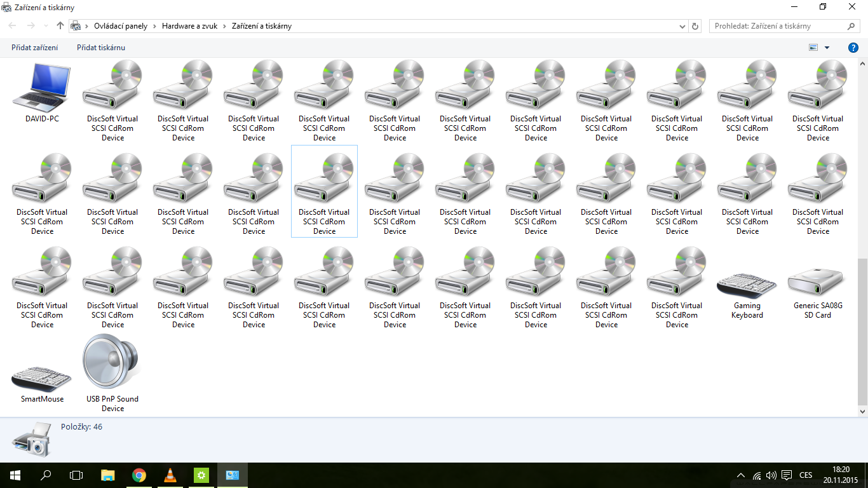Expand the chevron before Ovládací panely
The width and height of the screenshot is (868, 488).
point(87,26)
